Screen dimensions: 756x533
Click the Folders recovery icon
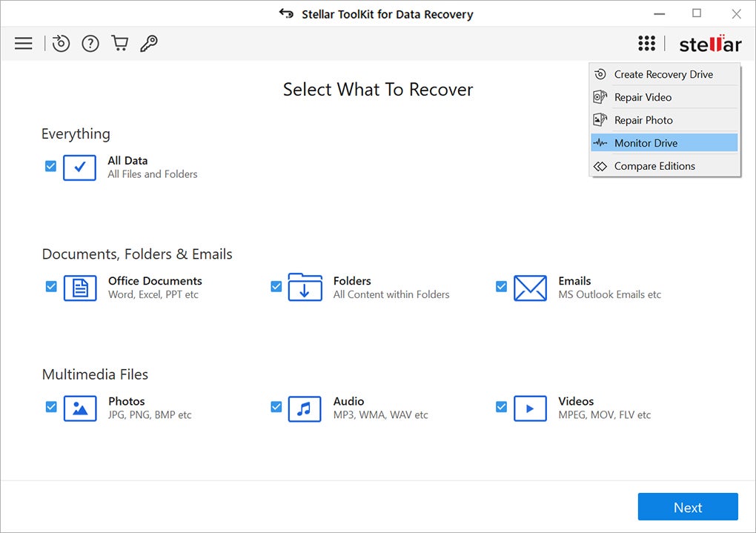tap(305, 286)
